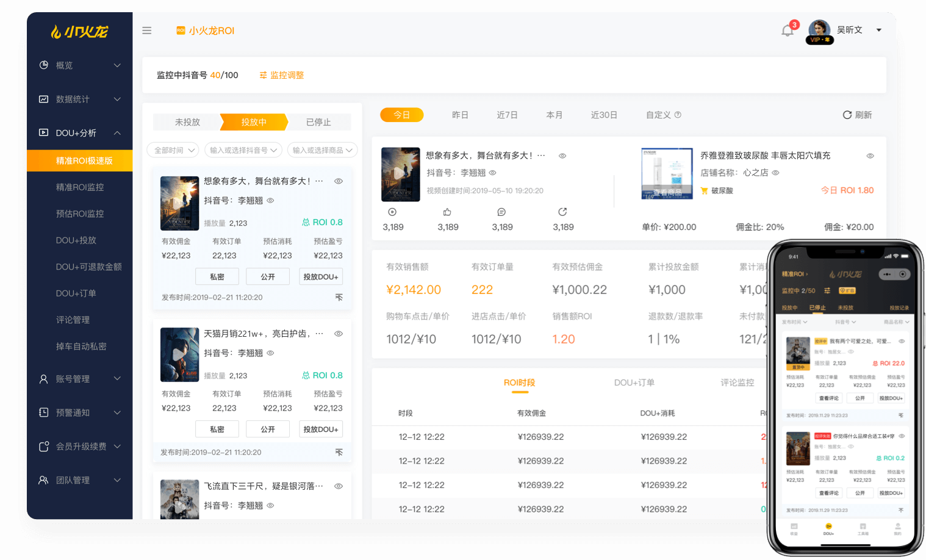Click the ROI icon in the header title
This screenshot has width=926, height=560.
(181, 31)
